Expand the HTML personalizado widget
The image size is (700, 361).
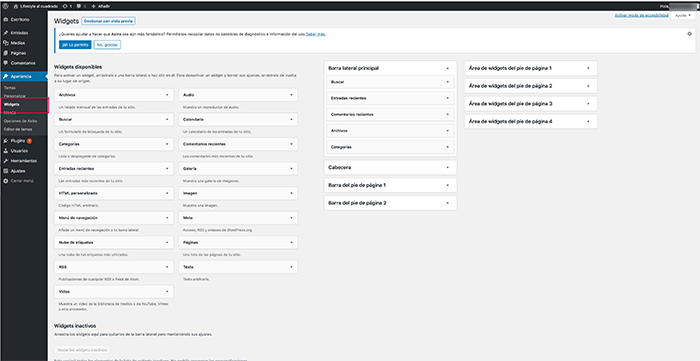coord(167,193)
